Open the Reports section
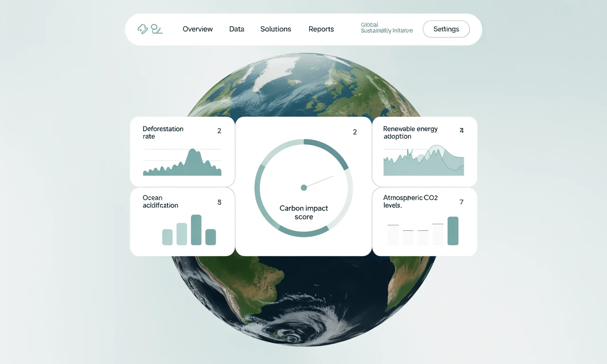Image resolution: width=607 pixels, height=364 pixels. 321,29
